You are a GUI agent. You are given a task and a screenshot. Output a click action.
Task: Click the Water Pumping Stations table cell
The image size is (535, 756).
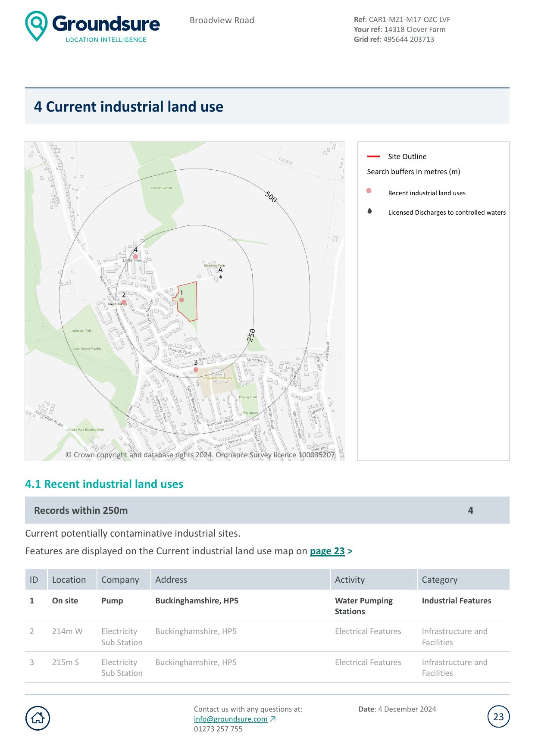coord(364,606)
